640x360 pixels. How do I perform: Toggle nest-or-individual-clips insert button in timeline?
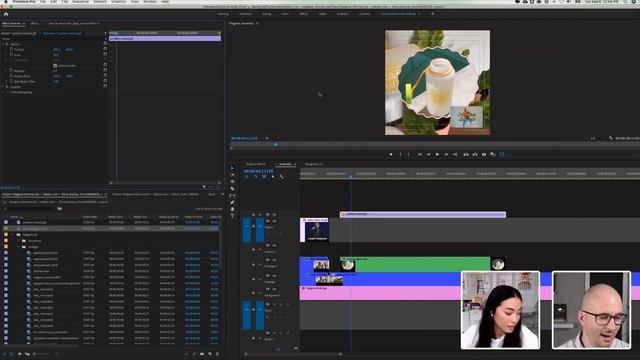click(247, 177)
